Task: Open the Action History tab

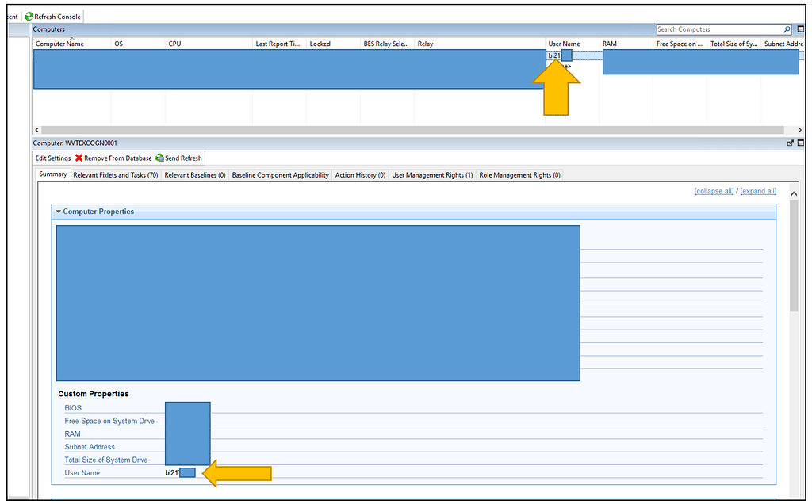Action: (x=360, y=174)
